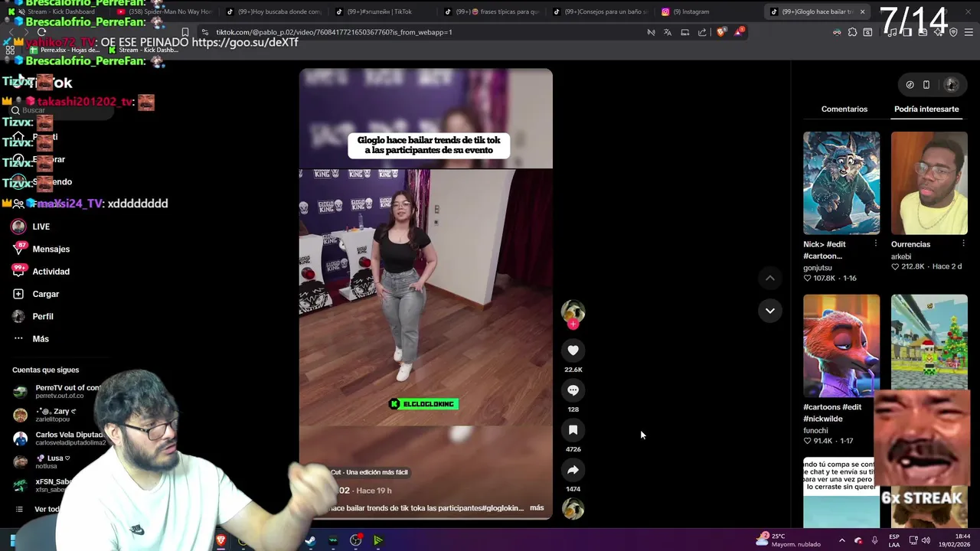Image resolution: width=980 pixels, height=551 pixels.
Task: Switch to the Consejos para un baño tab
Action: tap(599, 11)
